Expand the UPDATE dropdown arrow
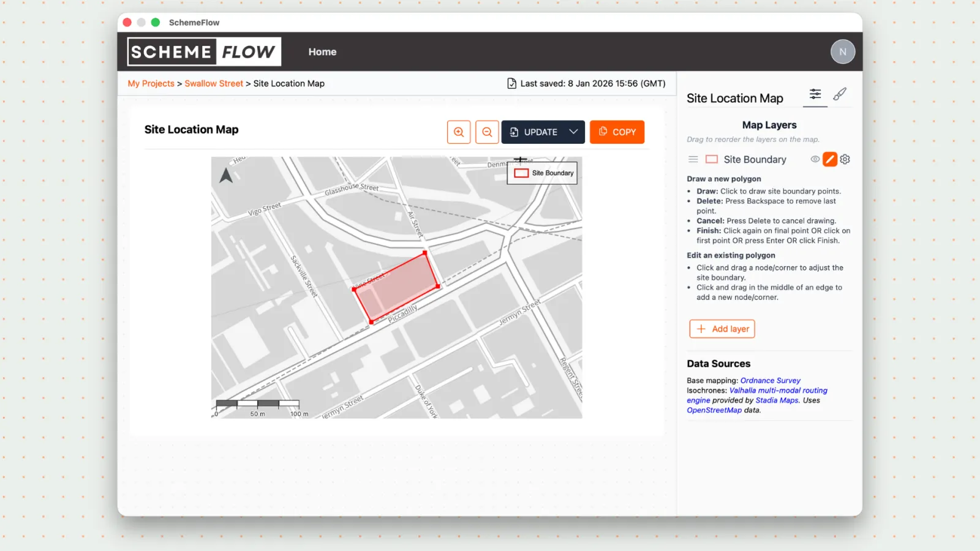This screenshot has width=980, height=551. (x=574, y=132)
